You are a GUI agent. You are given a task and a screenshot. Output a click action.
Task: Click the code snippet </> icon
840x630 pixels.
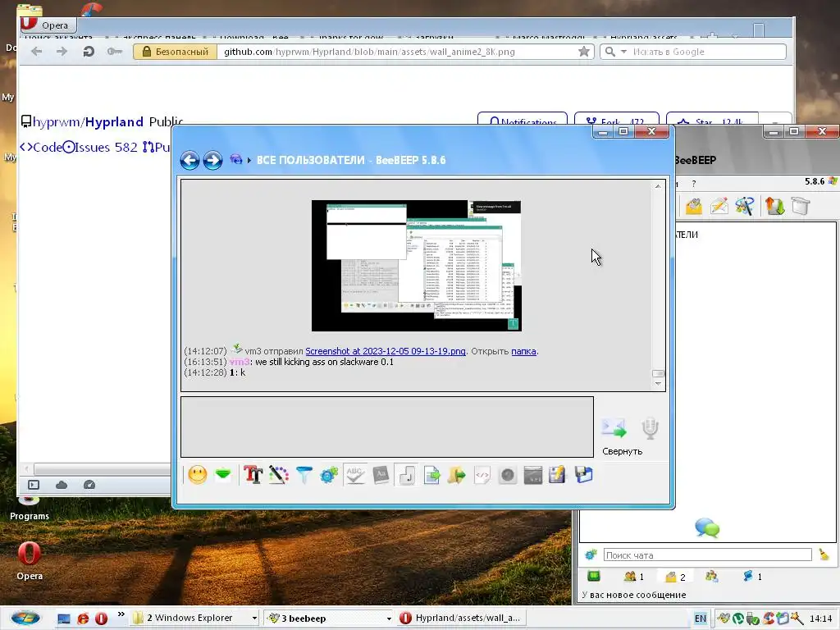(x=482, y=475)
